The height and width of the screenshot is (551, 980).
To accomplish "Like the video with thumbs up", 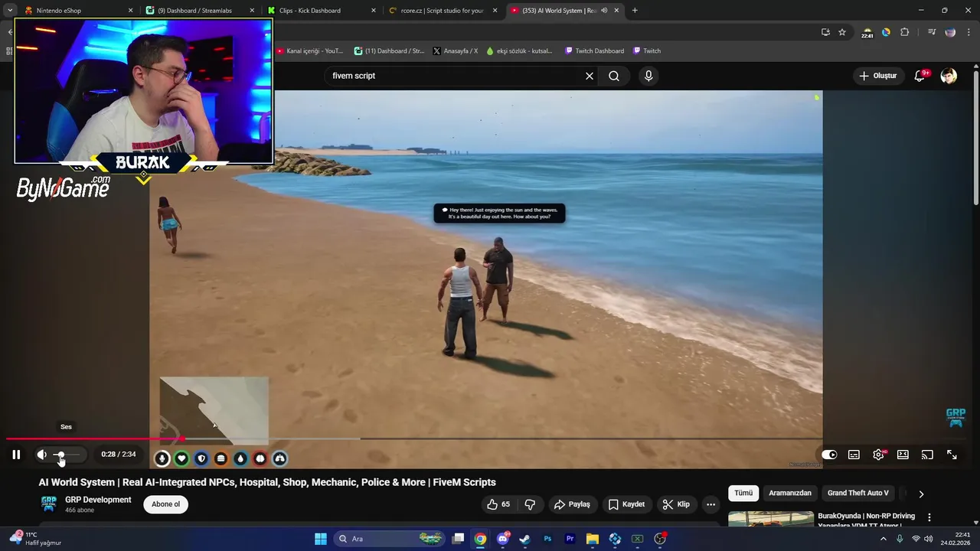I will [498, 504].
